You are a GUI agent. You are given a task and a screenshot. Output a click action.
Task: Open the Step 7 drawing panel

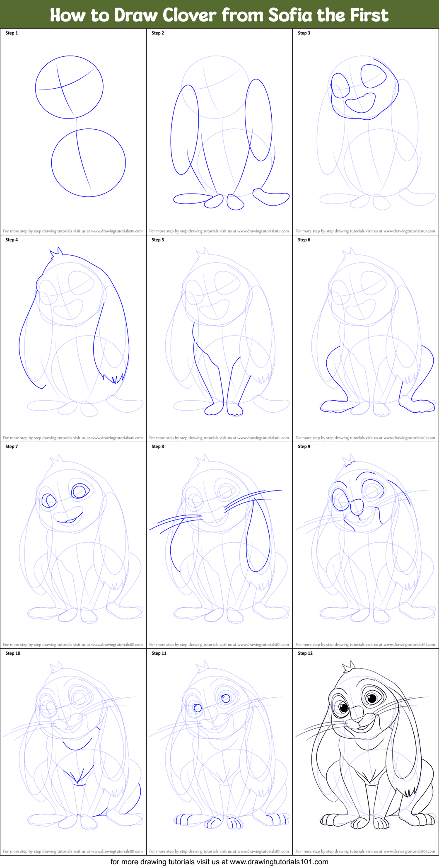(73, 545)
